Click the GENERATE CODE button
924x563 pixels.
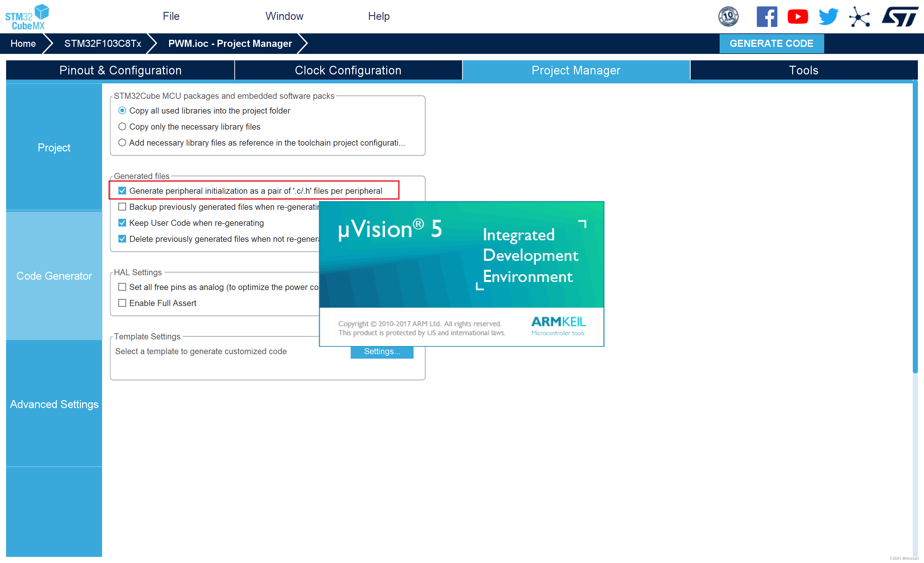[x=771, y=44]
